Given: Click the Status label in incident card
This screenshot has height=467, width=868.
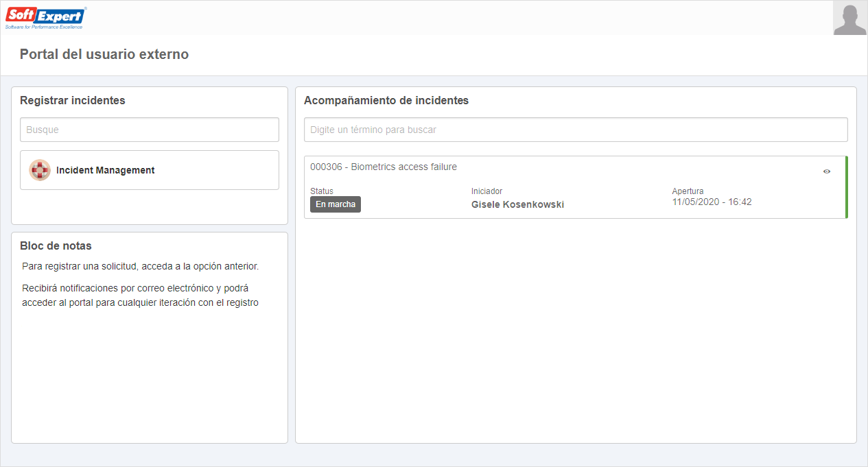Looking at the screenshot, I should (322, 191).
